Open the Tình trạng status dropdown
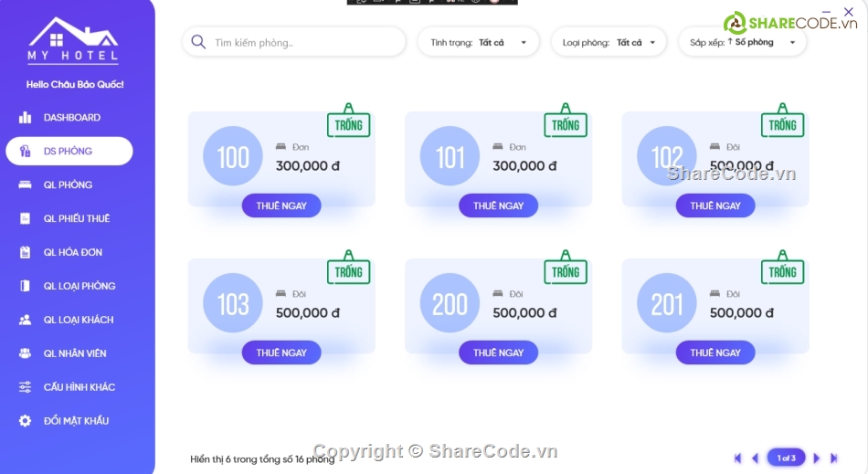 (x=478, y=42)
